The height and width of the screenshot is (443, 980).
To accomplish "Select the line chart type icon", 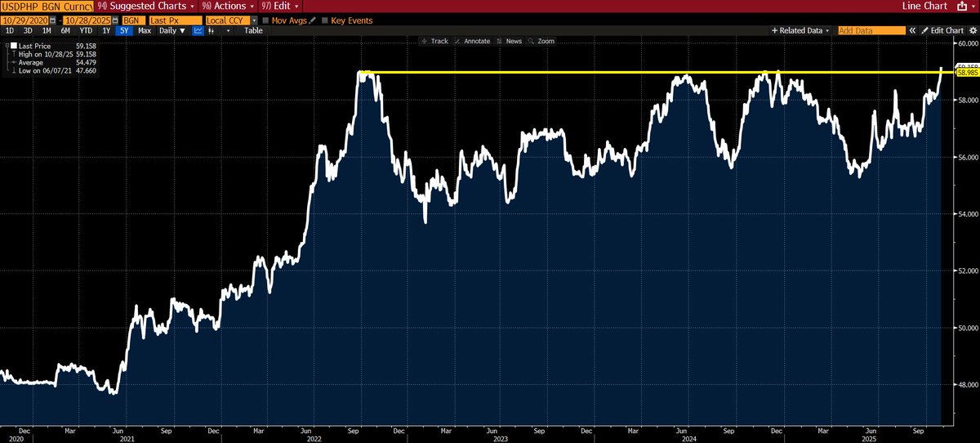I will click(197, 30).
